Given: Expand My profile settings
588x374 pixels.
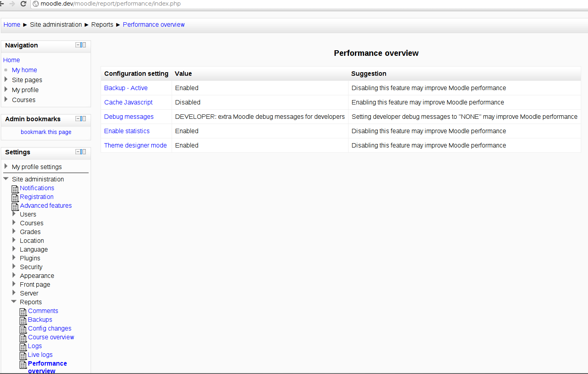Looking at the screenshot, I should pyautogui.click(x=6, y=166).
